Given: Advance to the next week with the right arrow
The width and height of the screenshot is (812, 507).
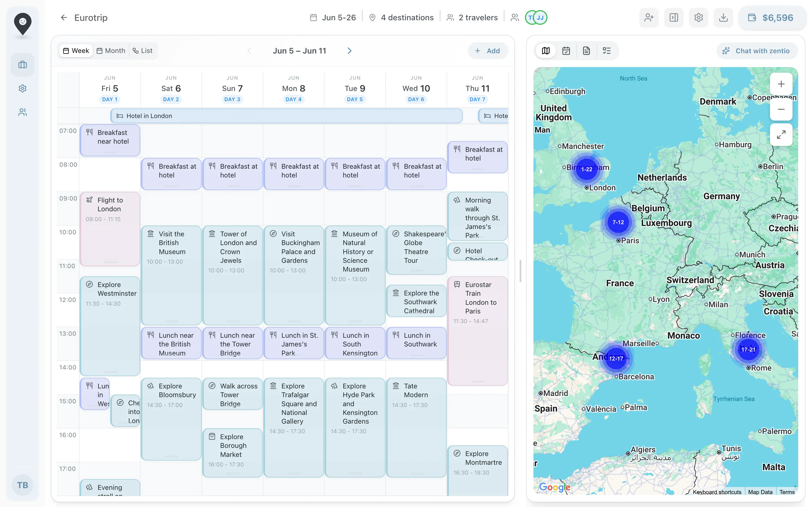Looking at the screenshot, I should (349, 51).
